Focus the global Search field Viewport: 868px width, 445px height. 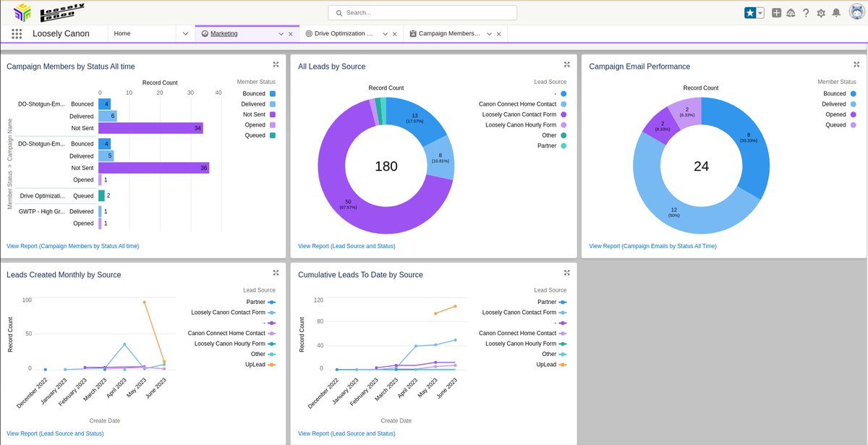(422, 12)
